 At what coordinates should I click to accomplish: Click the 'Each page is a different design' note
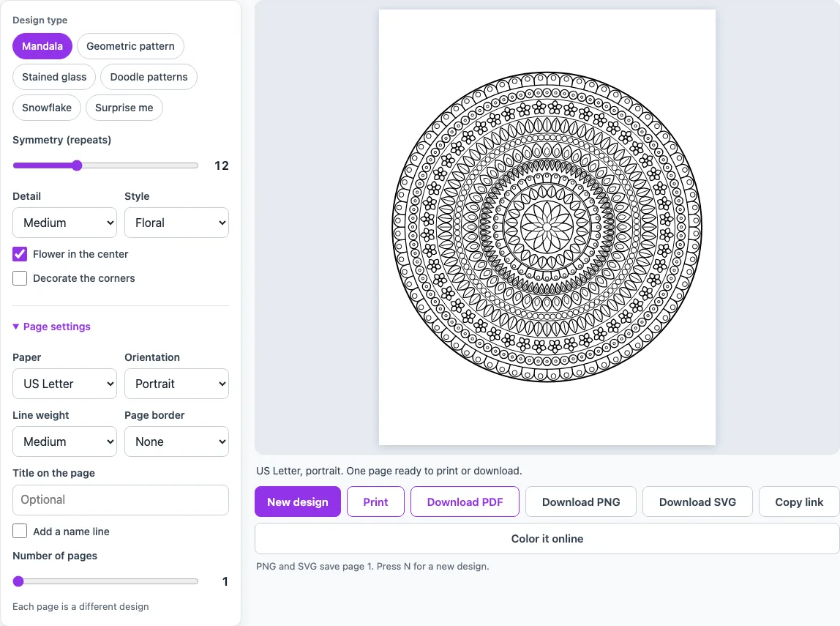[x=81, y=607]
